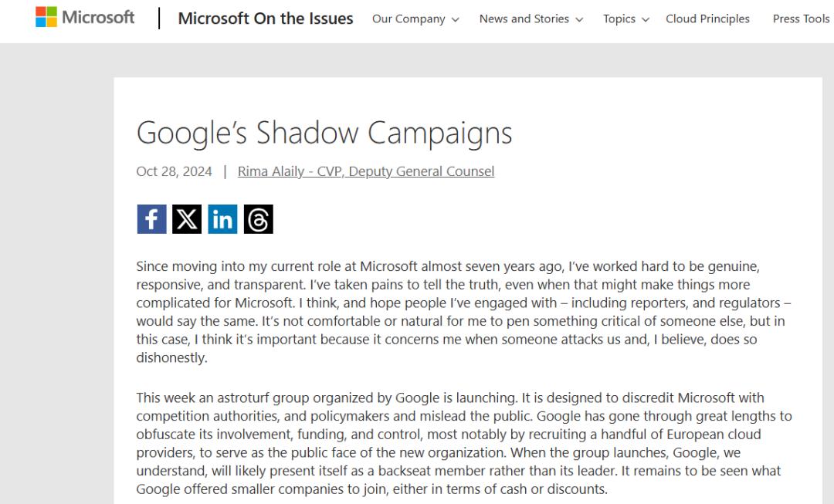834x504 pixels.
Task: Click the Google's Shadow Campaigns headline
Action: [324, 133]
